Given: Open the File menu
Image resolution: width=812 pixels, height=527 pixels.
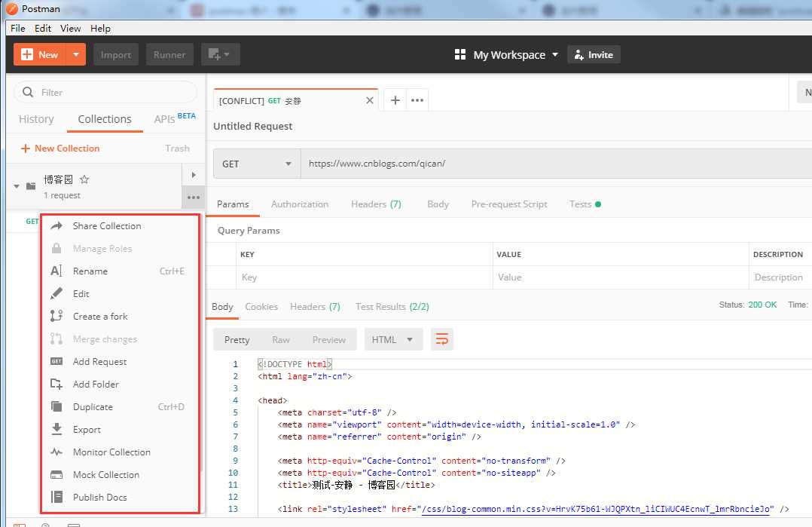Looking at the screenshot, I should pos(17,28).
